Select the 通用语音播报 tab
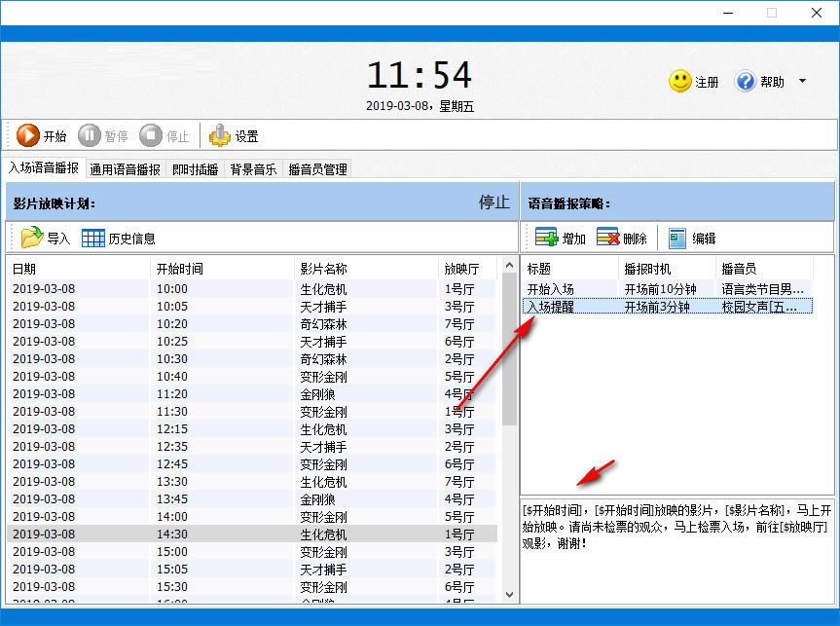Image resolution: width=840 pixels, height=626 pixels. [126, 167]
